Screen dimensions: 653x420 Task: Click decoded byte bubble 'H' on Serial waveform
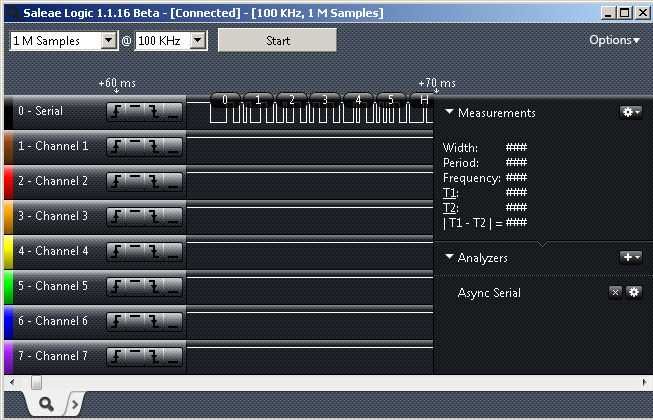click(x=424, y=99)
